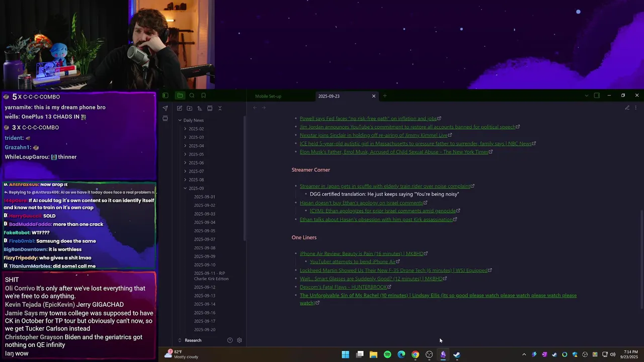Open note 2025-09-20
644x362 pixels.
[205, 330]
